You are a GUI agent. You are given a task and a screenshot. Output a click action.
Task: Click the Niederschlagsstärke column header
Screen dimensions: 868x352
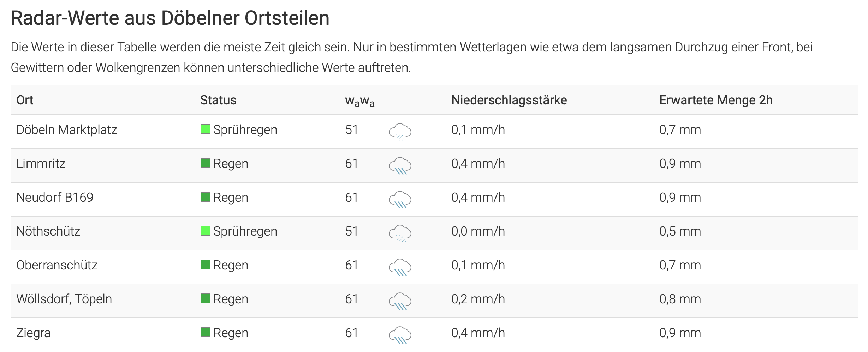pos(509,100)
